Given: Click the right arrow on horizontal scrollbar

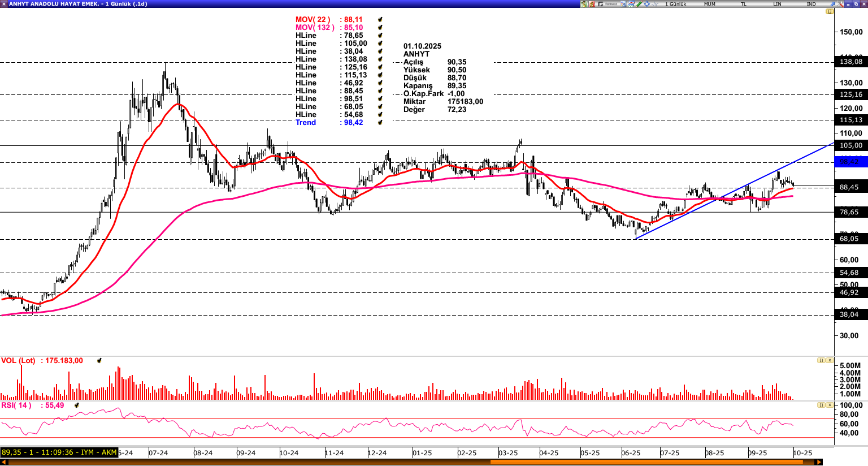Looking at the screenshot, I should [x=819, y=462].
